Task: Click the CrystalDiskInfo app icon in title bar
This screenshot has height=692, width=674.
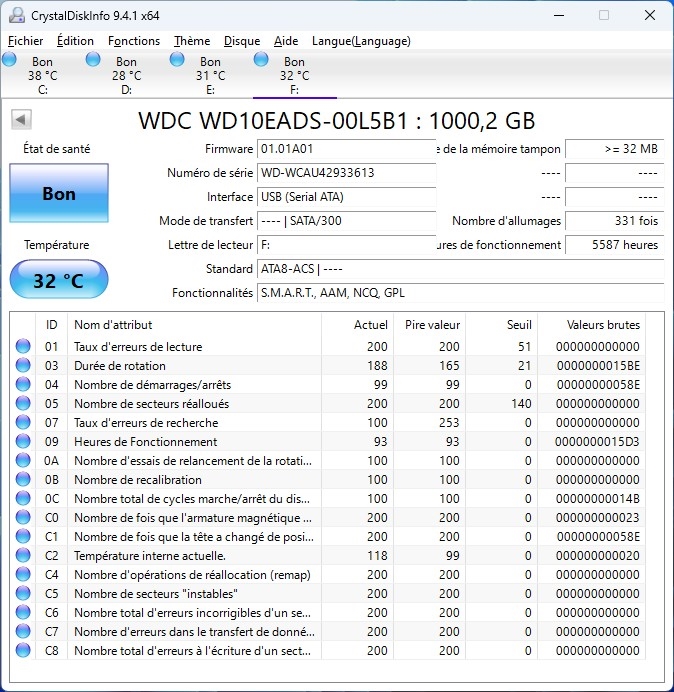Action: click(17, 16)
